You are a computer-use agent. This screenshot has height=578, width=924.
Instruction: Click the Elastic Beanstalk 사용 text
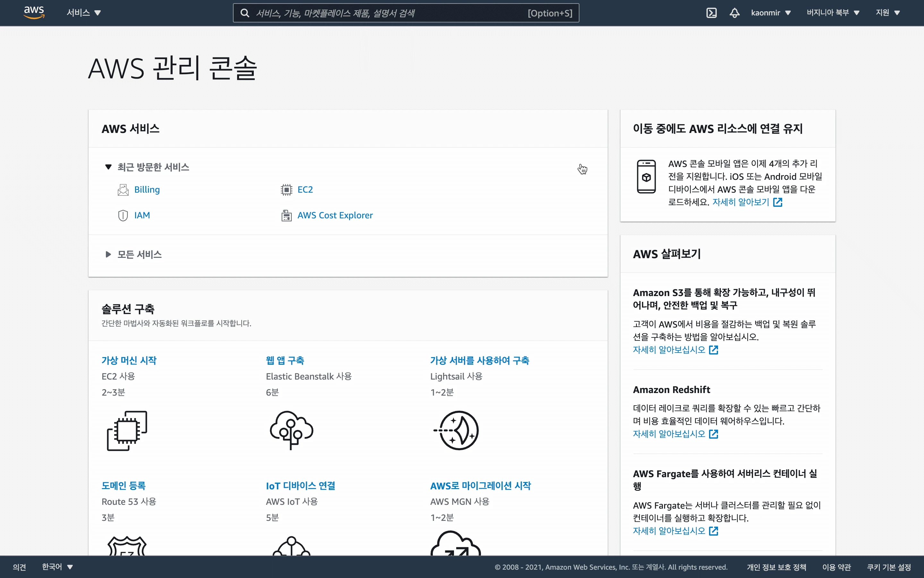point(309,377)
